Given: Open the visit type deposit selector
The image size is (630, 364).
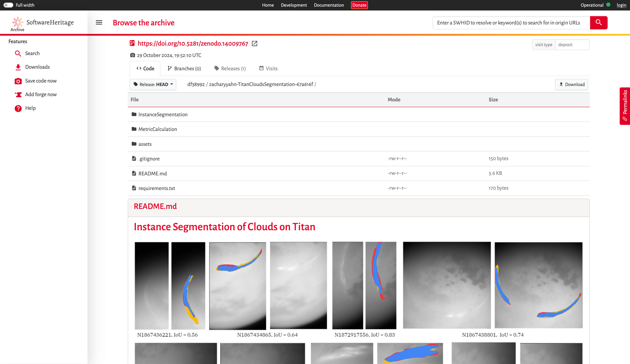Looking at the screenshot, I should [572, 45].
